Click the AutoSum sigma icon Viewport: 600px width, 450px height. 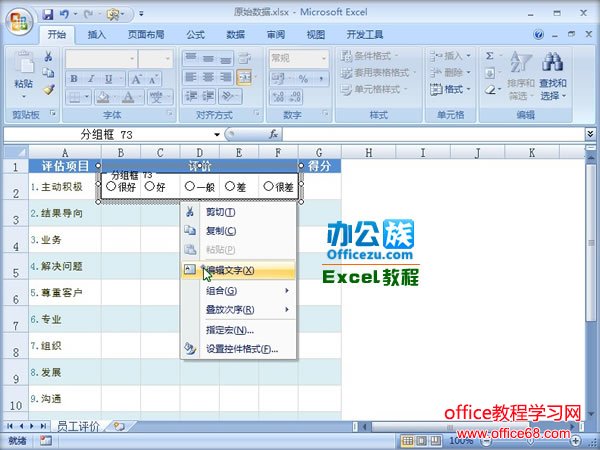point(490,56)
